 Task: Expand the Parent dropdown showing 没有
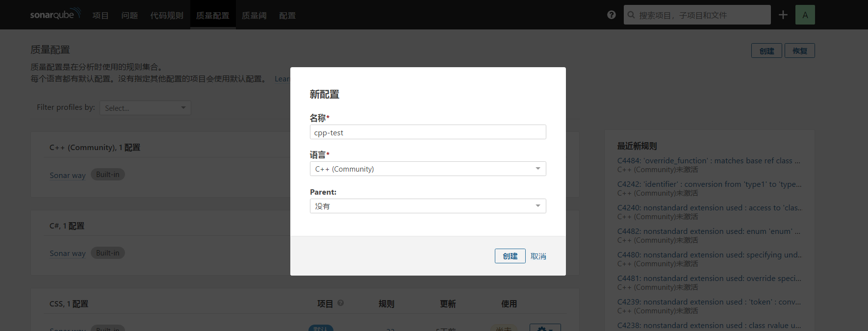[428, 206]
